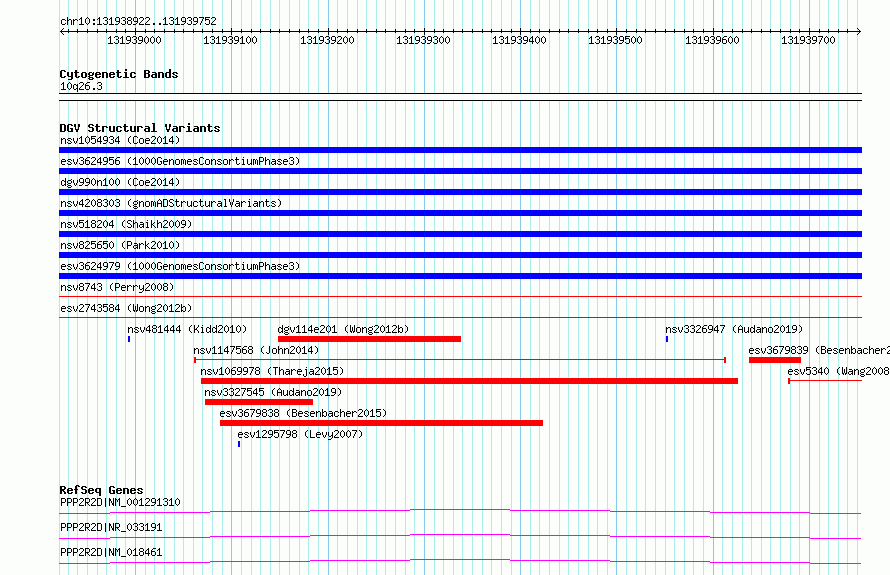The width and height of the screenshot is (890, 575).
Task: Open the DGV Structural Variants track heading
Action: pos(140,128)
